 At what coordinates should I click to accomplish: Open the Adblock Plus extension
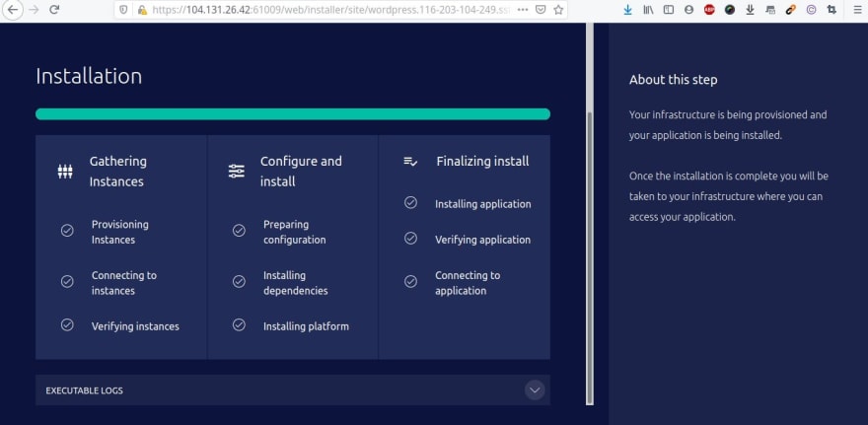coord(709,10)
